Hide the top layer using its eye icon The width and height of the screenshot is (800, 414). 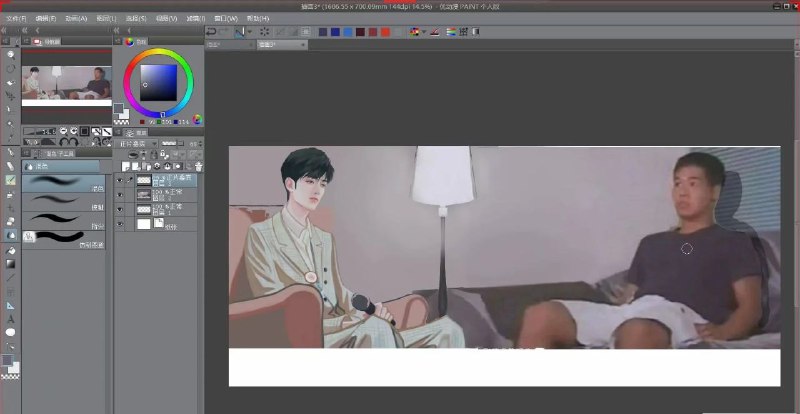click(x=120, y=181)
